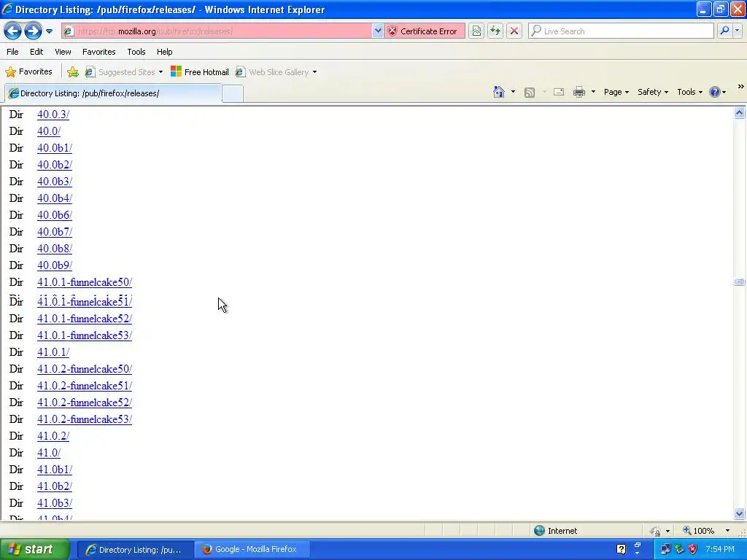The height and width of the screenshot is (560, 747).
Task: Open the Edit menu
Action: tap(36, 52)
